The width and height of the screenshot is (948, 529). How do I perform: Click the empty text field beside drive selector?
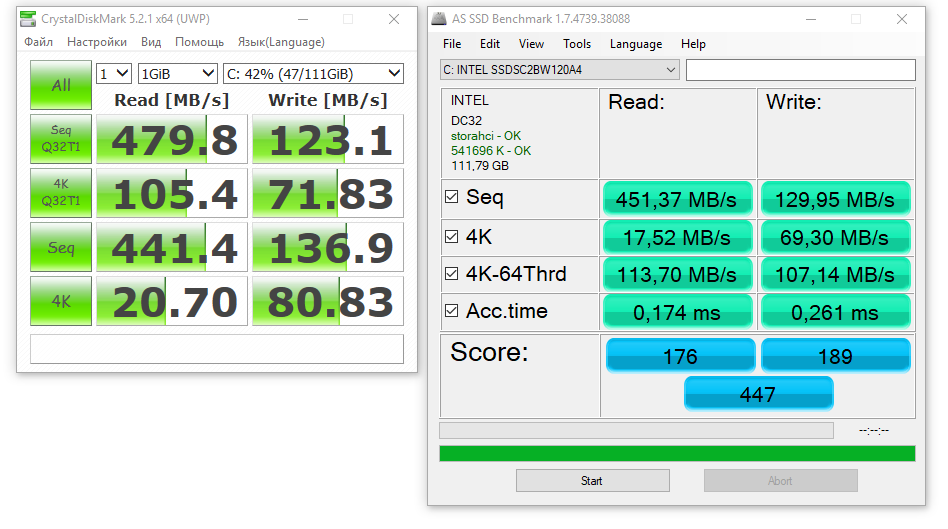pyautogui.click(x=800, y=70)
